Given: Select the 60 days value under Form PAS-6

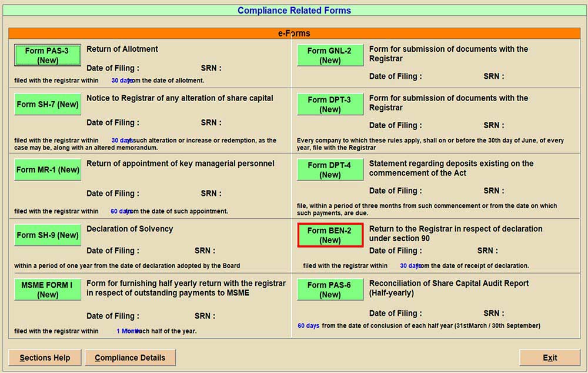Looking at the screenshot, I should [x=308, y=325].
